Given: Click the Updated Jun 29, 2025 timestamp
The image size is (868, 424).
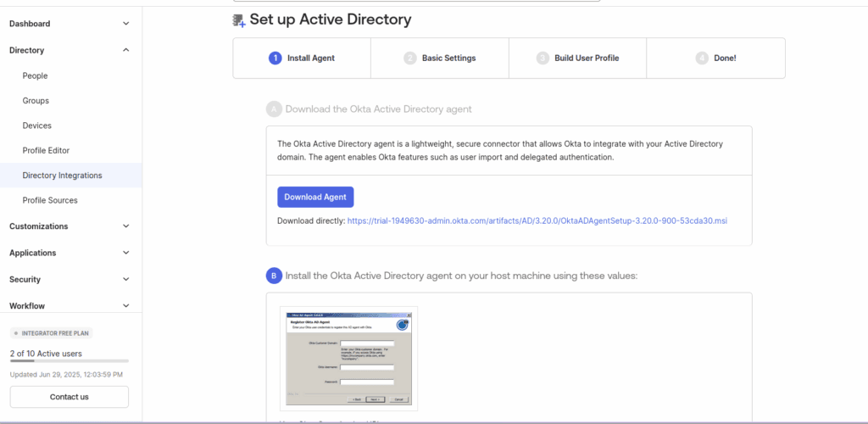Looking at the screenshot, I should pos(66,375).
